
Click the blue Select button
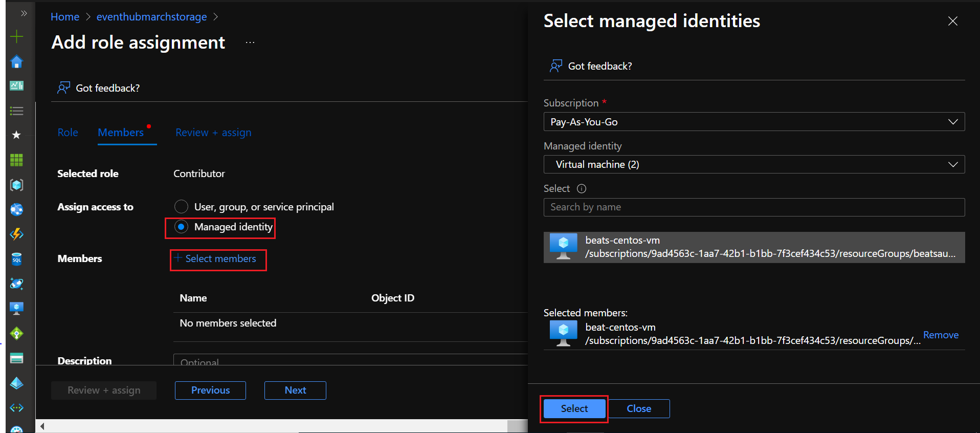[574, 408]
